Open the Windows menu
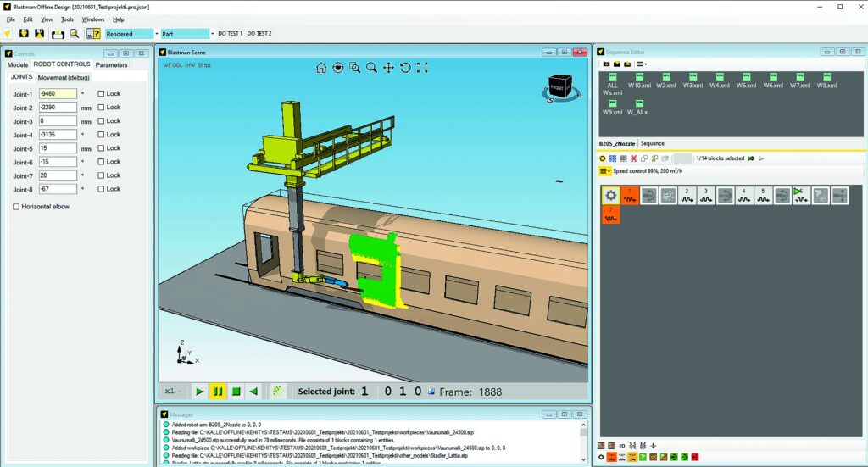This screenshot has height=467, width=868. [93, 19]
